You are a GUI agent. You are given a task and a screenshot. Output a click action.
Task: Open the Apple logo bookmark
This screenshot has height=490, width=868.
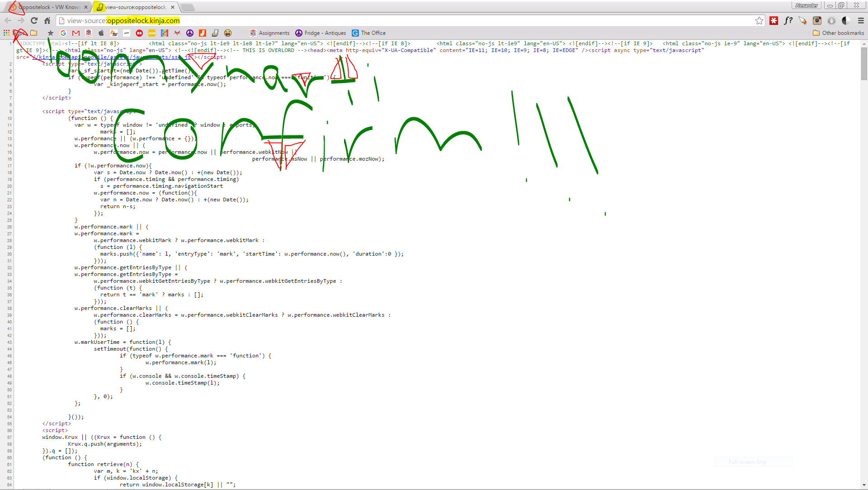coord(101,33)
